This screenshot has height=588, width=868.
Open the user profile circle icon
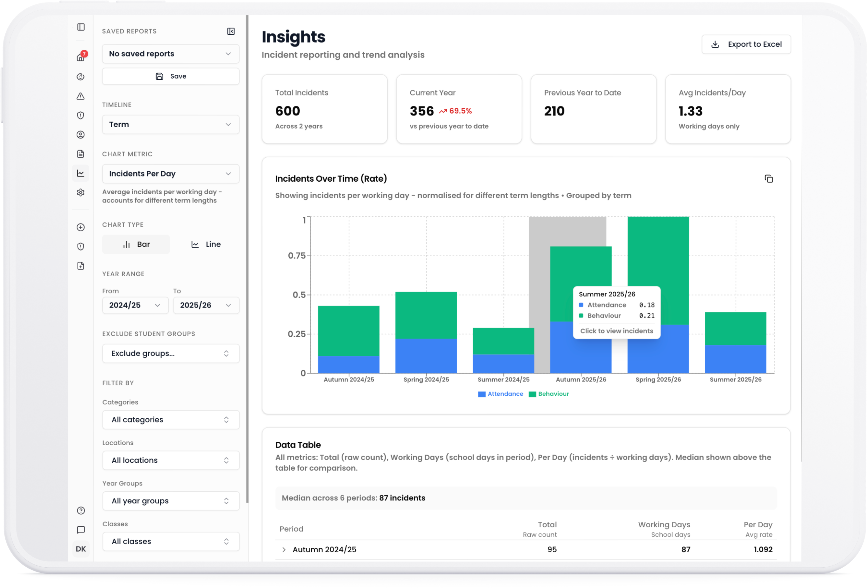(81, 135)
